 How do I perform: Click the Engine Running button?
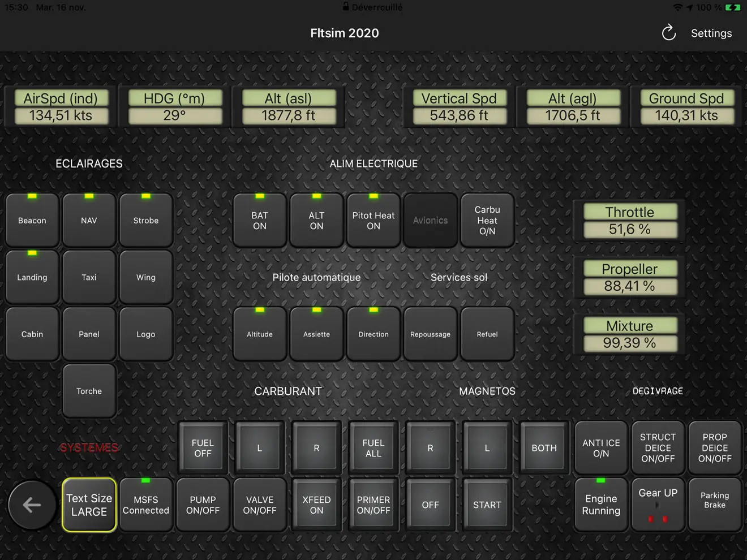[x=601, y=505]
